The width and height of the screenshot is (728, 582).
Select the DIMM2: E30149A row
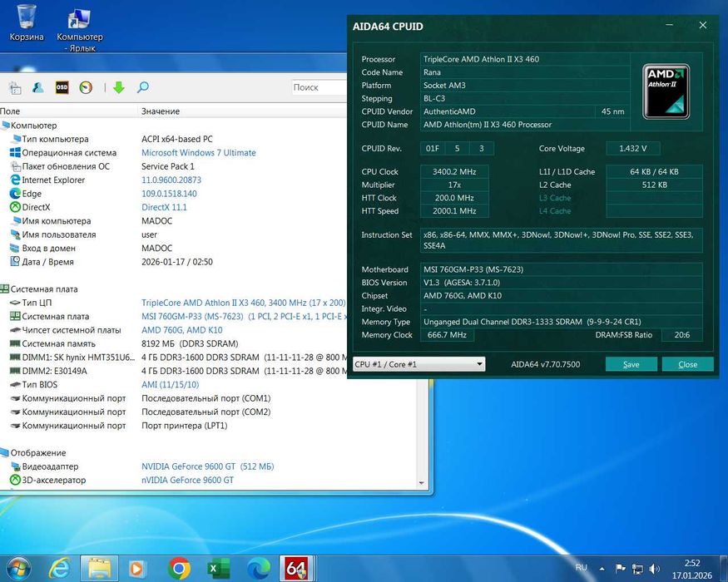point(174,371)
